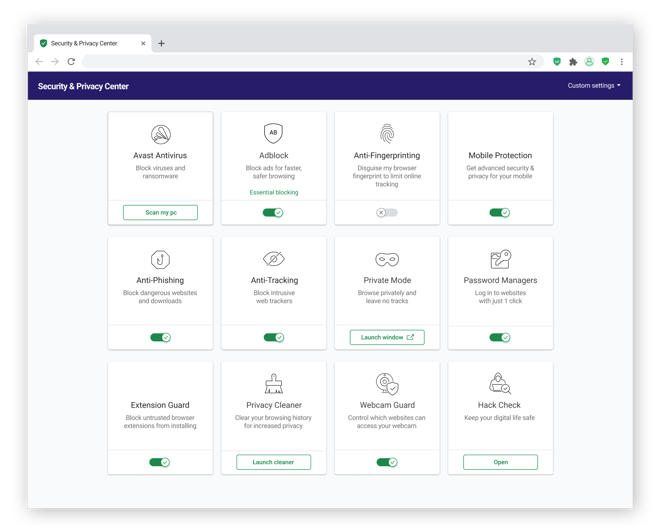The width and height of the screenshot is (660, 532).
Task: Click the Hack Check title text
Action: pyautogui.click(x=499, y=405)
